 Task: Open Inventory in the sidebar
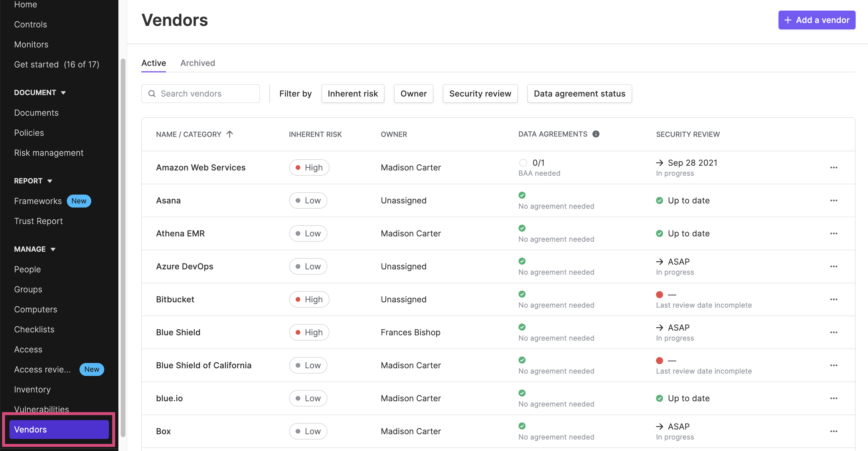tap(32, 389)
